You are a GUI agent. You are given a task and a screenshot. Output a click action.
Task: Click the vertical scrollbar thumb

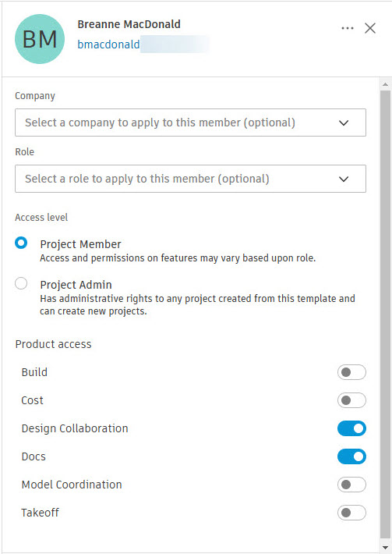pyautogui.click(x=385, y=314)
